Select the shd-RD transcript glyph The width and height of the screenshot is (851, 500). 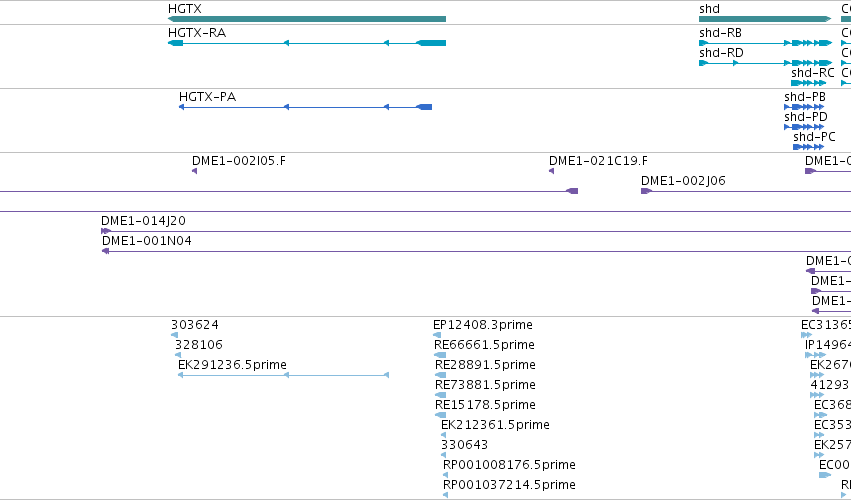click(765, 63)
